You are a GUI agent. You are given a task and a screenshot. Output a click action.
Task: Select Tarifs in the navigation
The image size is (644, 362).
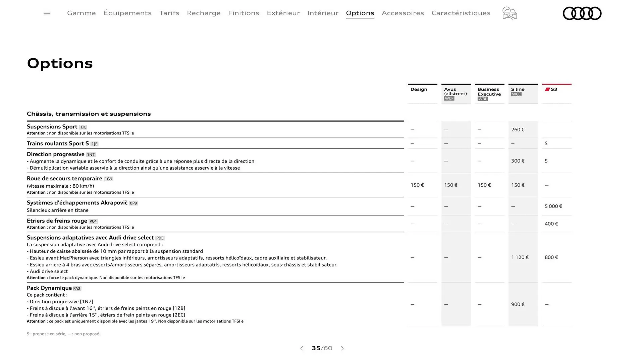(169, 13)
